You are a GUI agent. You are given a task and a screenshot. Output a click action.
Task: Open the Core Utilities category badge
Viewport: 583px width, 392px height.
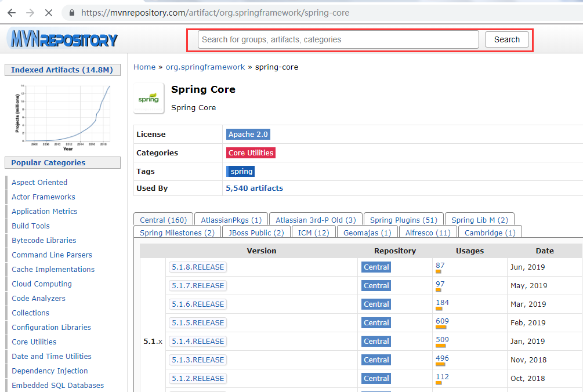click(251, 153)
